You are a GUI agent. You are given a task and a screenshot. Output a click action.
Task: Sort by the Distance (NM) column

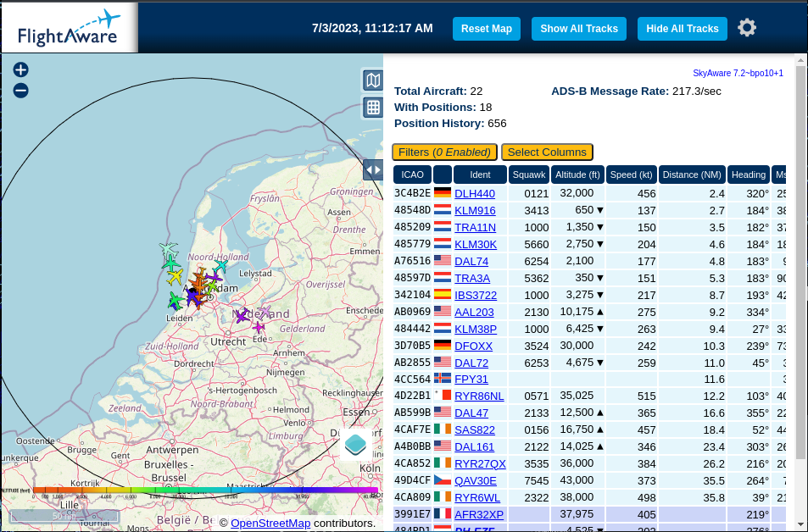[x=692, y=175]
